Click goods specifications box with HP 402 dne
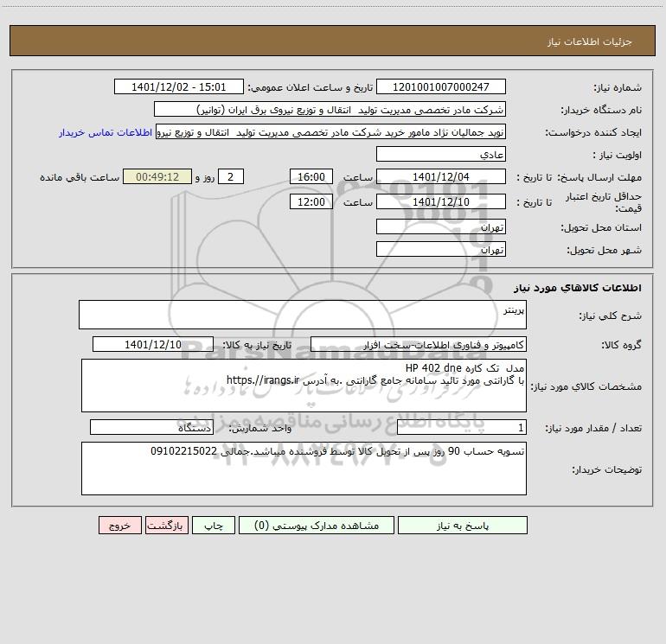666x644 pixels. coord(304,386)
